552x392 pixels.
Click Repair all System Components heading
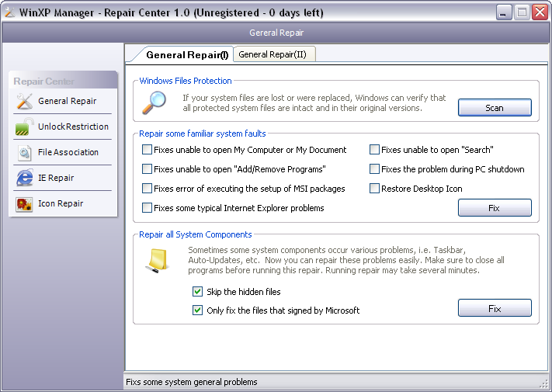pos(196,234)
